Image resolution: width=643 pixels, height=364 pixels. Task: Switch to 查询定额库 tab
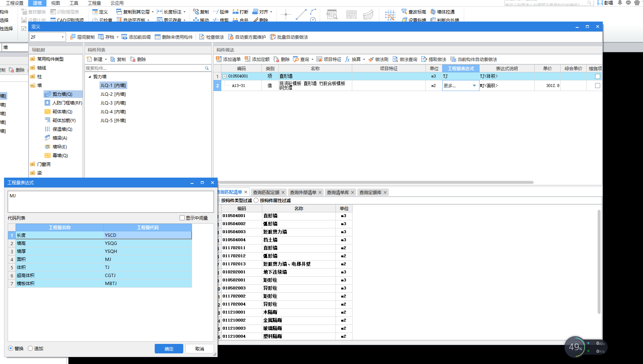click(371, 192)
